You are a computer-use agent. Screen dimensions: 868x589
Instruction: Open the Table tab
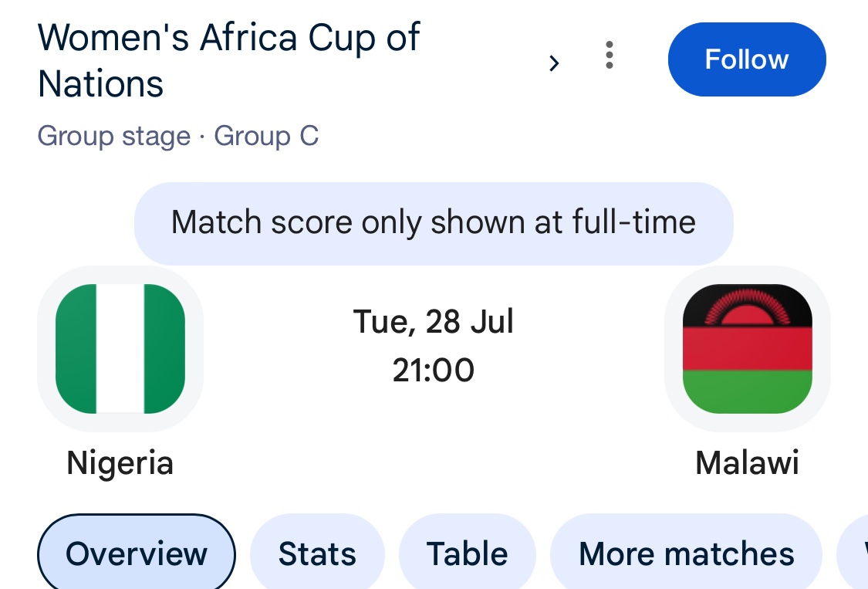click(x=468, y=553)
